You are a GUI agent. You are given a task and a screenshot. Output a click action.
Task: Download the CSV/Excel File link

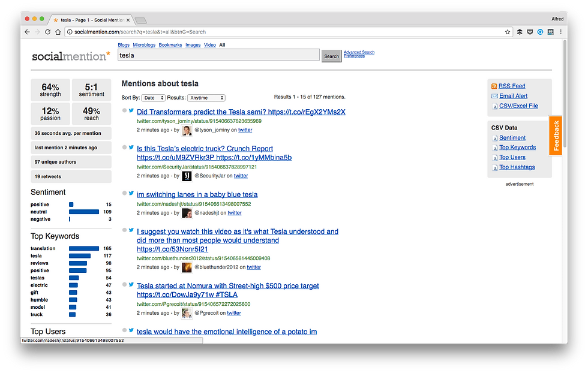click(x=518, y=106)
